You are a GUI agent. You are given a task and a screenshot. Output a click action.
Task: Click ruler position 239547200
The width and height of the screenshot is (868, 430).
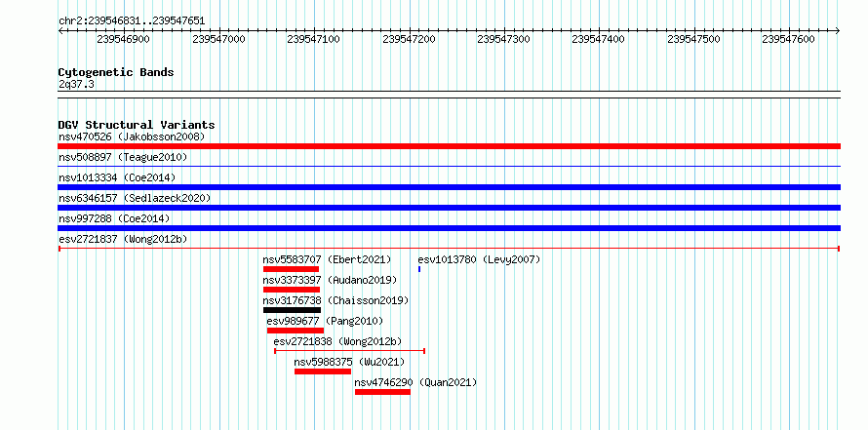[409, 39]
